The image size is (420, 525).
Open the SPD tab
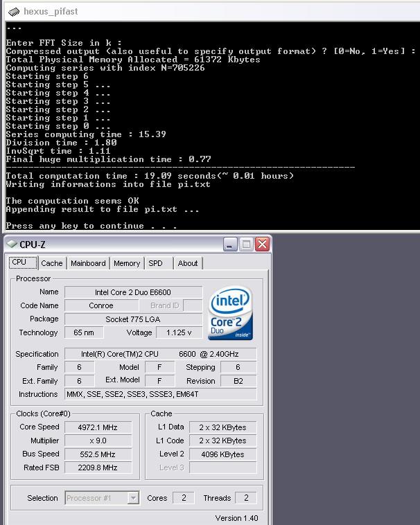click(x=159, y=263)
